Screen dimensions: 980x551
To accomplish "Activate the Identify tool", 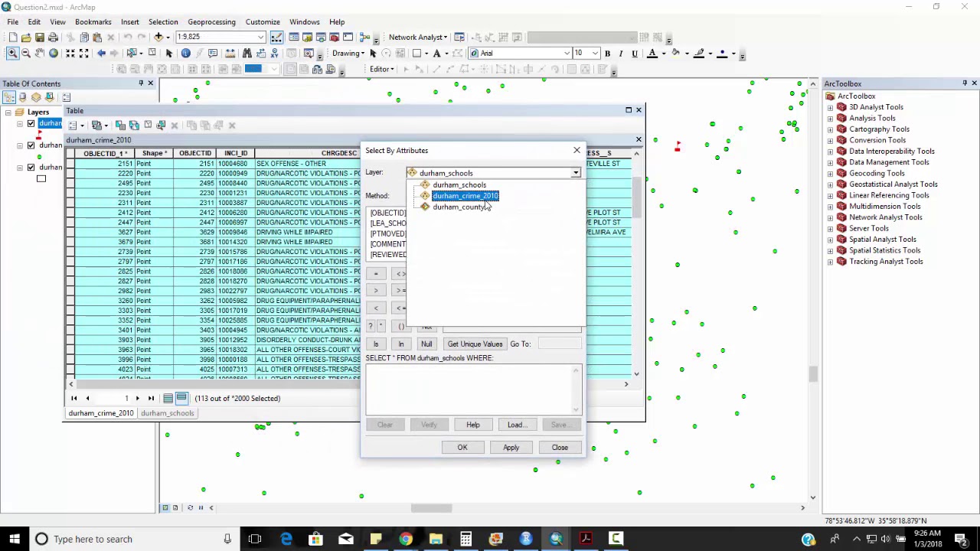I will [186, 53].
